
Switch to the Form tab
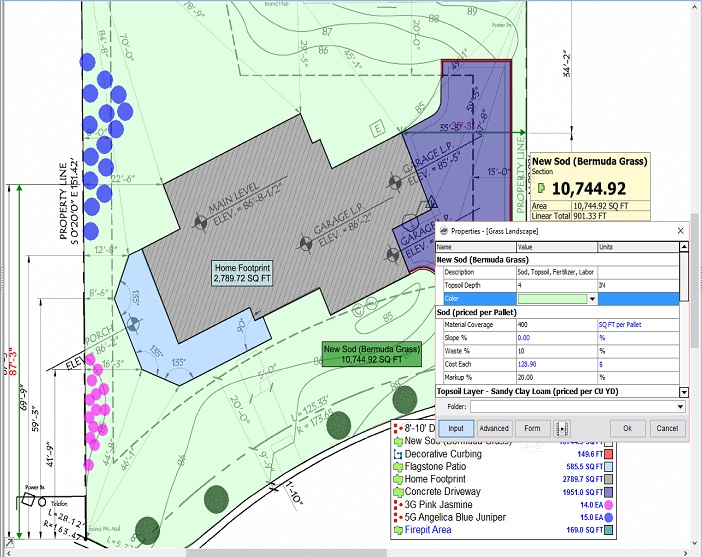coord(532,428)
